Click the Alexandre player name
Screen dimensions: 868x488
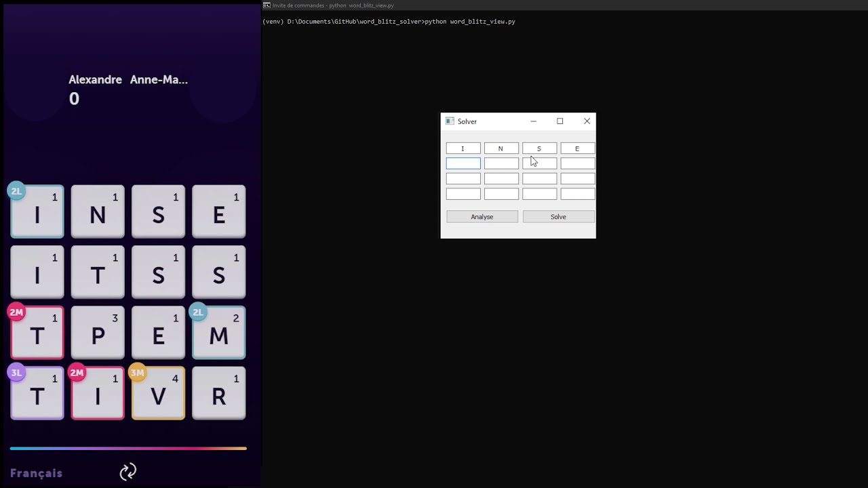(95, 80)
